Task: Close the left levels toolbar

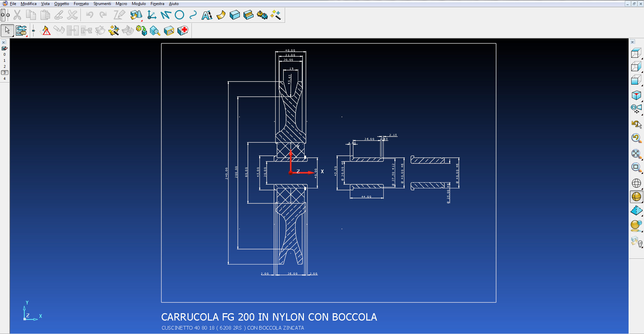Action: (3, 42)
